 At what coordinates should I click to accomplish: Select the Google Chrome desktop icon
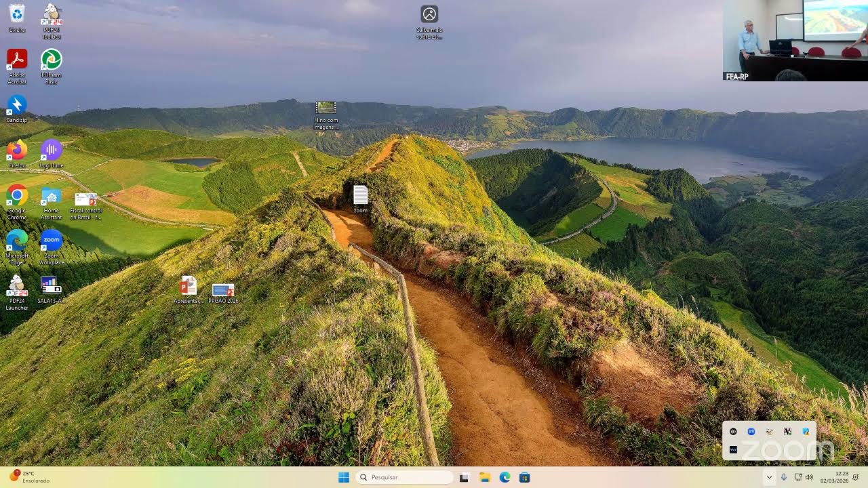coord(17,202)
